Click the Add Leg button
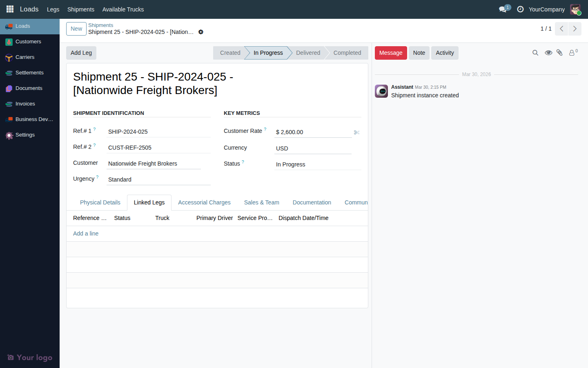The height and width of the screenshot is (368, 588). click(x=81, y=53)
